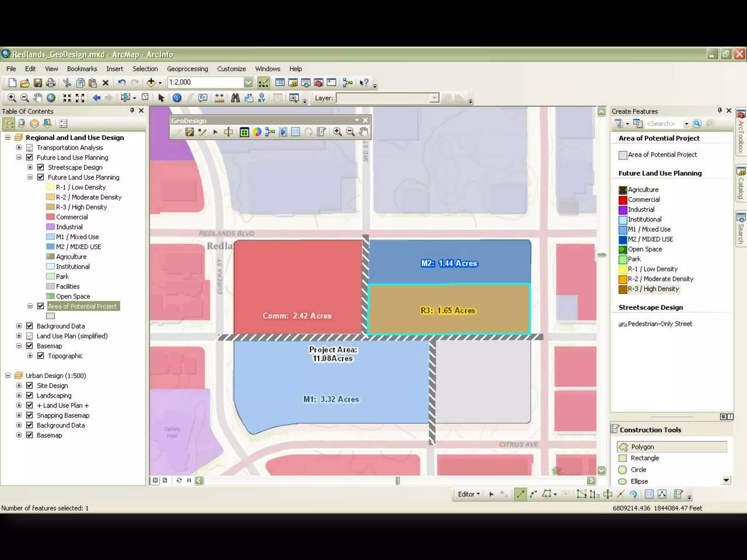The image size is (747, 560).
Task: Click GeoDesign toolbar zoom in icon
Action: tap(337, 132)
